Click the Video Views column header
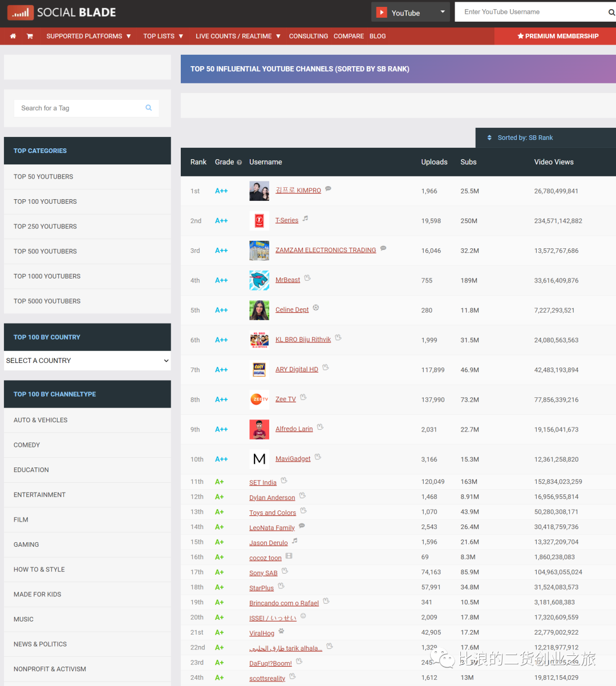 [x=554, y=162]
